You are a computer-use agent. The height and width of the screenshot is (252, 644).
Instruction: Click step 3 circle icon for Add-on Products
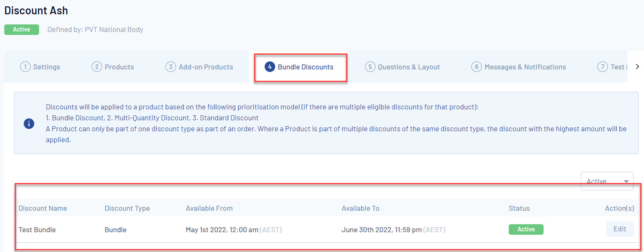coord(171,67)
